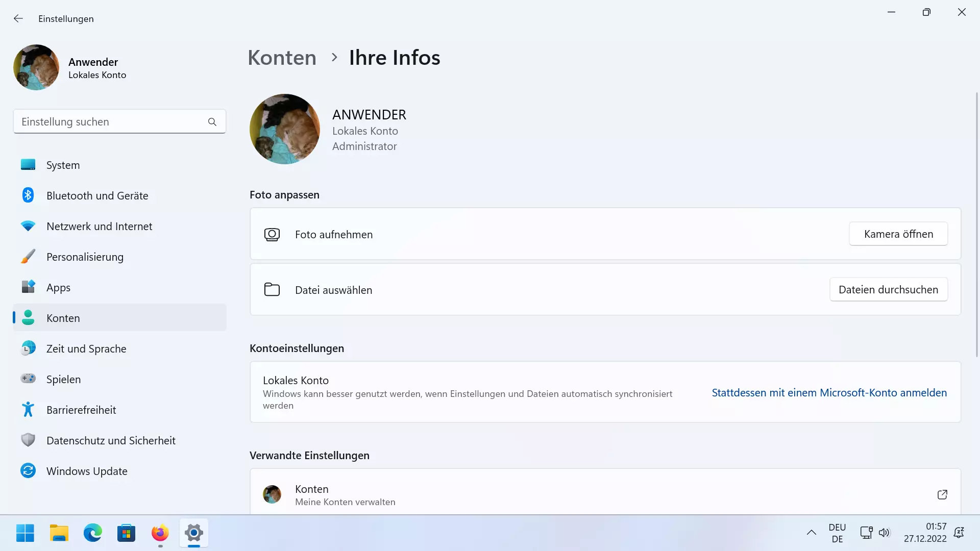Select the Barrierefreiheit sidebar entry
Viewport: 980px width, 551px height.
(x=119, y=410)
